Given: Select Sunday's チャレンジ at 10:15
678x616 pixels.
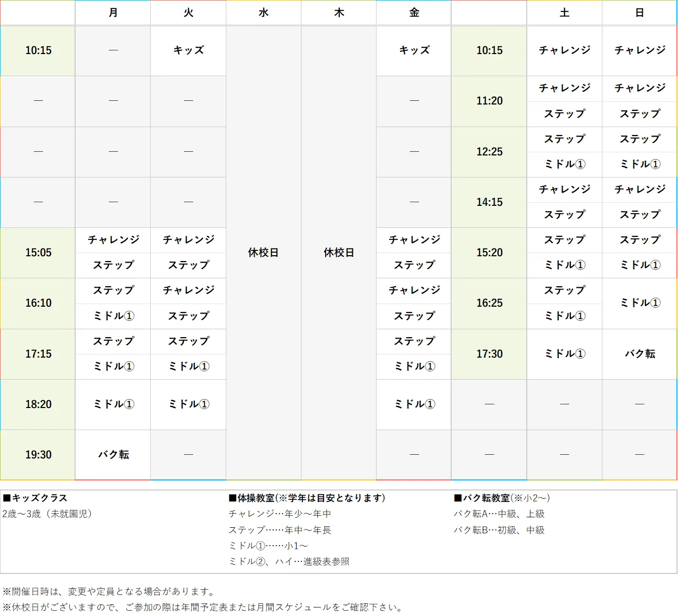Looking at the screenshot, I should tap(639, 51).
